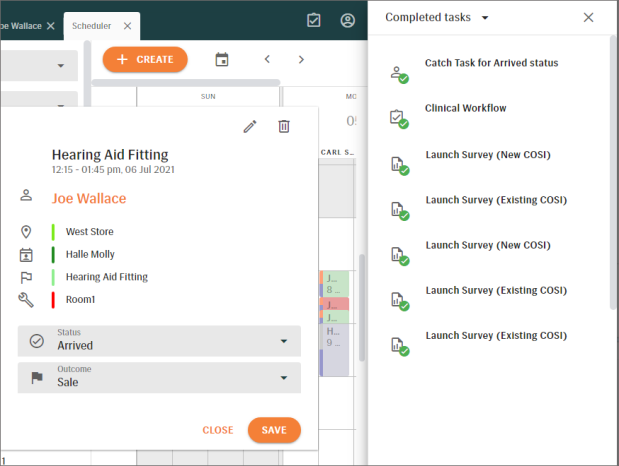Click the CLOSE button in appointment popup
Viewport: 619px width, 466px height.
pos(218,430)
